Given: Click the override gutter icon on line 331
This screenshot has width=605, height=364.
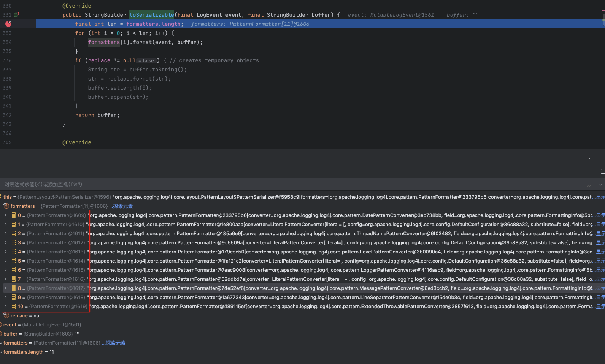Looking at the screenshot, I should 16,15.
